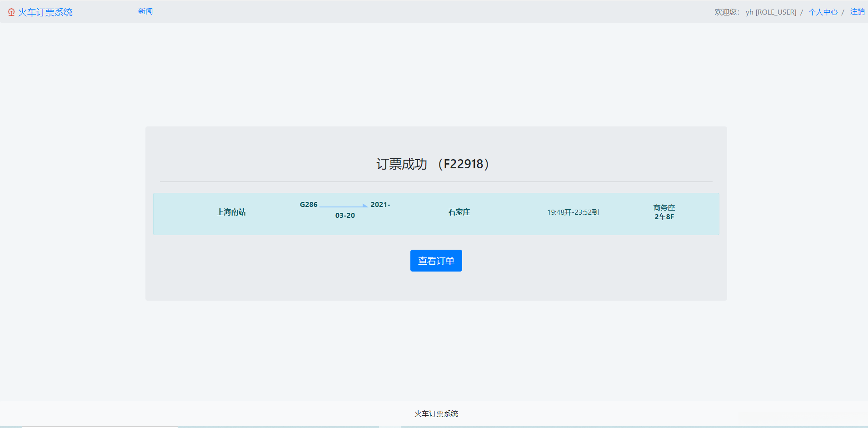Click footer text 火车订票系统

click(436, 414)
